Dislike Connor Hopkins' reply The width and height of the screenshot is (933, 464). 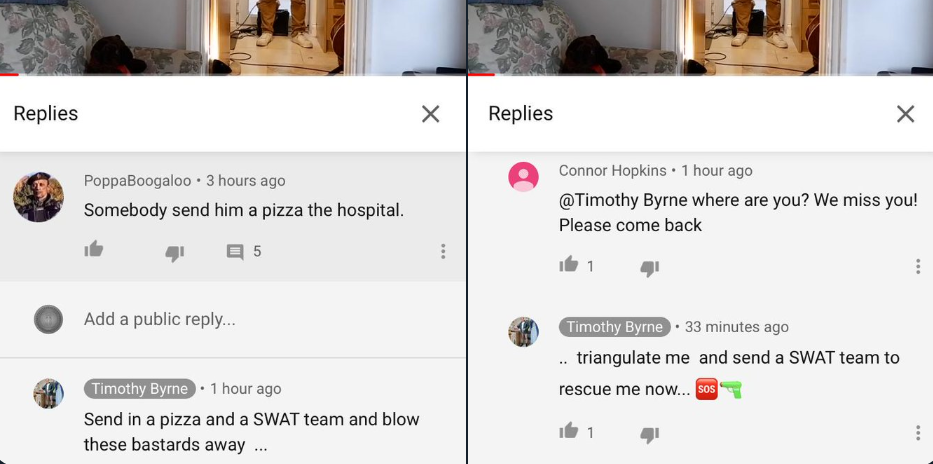coord(649,269)
